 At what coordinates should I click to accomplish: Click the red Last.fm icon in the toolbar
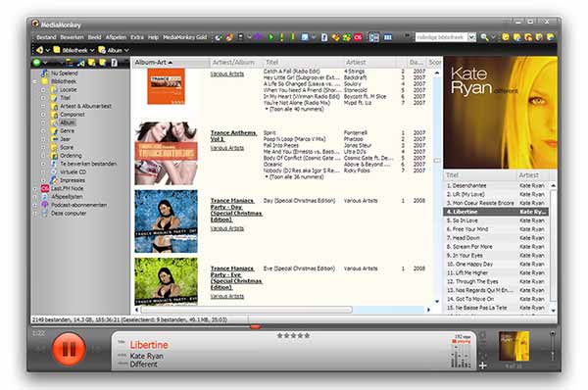358,37
